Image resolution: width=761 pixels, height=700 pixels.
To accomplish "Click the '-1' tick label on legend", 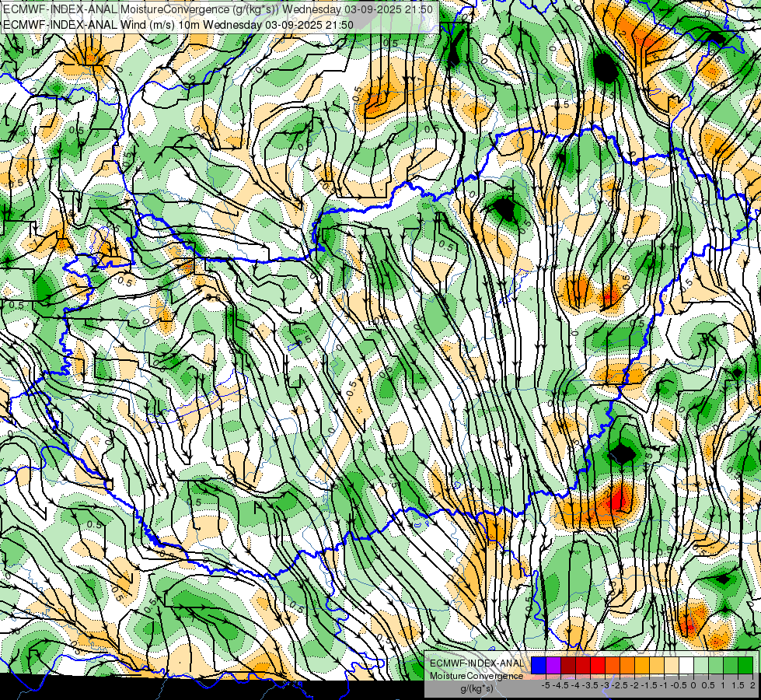I will pos(664,685).
